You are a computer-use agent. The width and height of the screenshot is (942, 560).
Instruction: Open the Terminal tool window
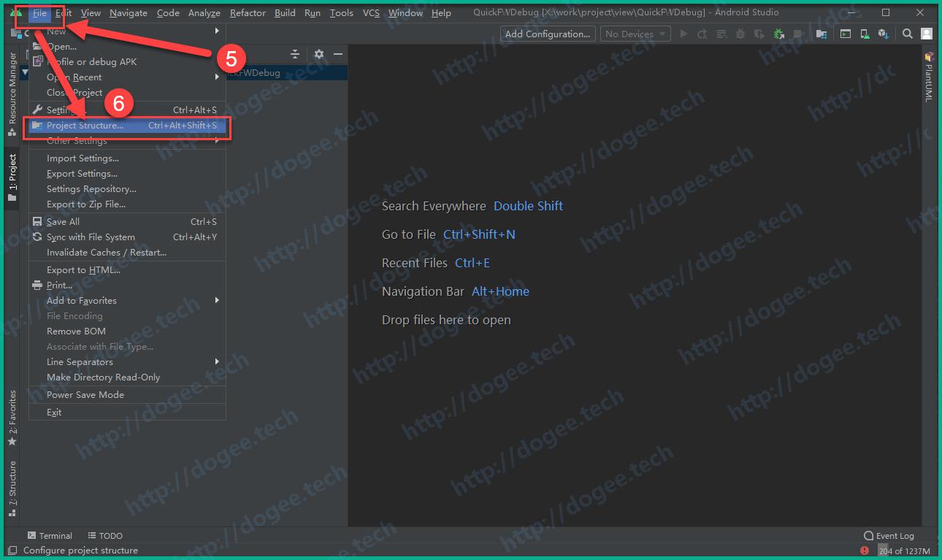(x=50, y=536)
